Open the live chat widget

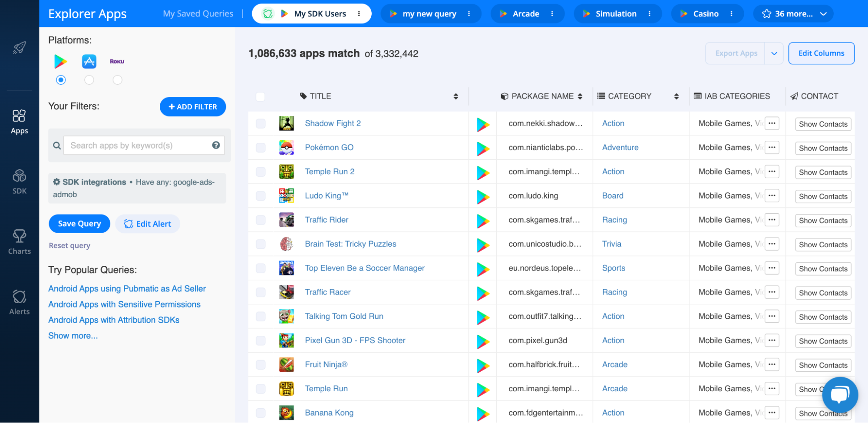point(840,395)
